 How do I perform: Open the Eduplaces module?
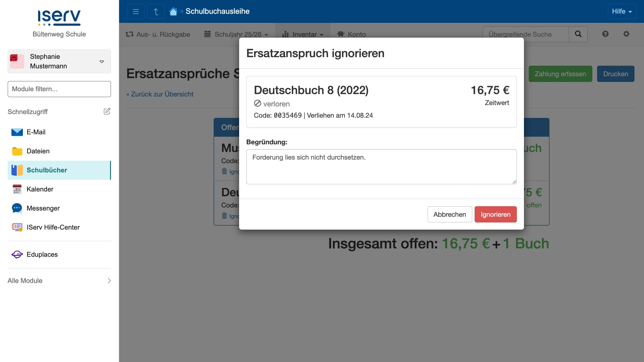[x=42, y=254]
